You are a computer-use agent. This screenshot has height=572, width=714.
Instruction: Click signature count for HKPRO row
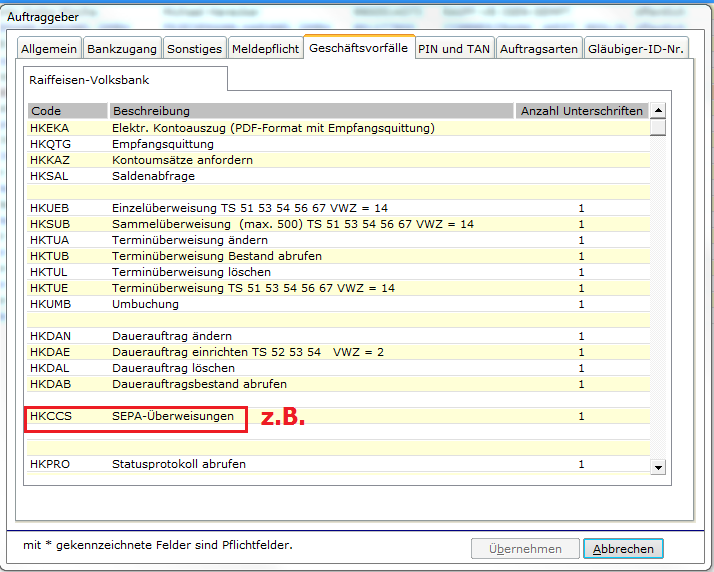(581, 464)
